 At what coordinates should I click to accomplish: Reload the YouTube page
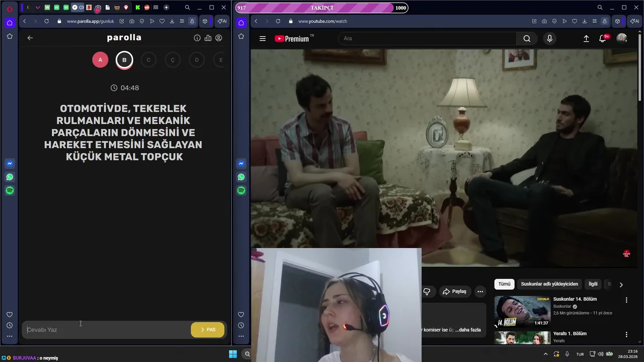[x=278, y=21]
